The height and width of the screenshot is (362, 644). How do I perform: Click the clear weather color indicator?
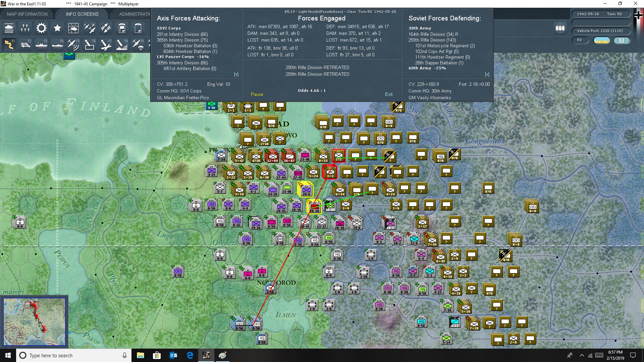(602, 40)
